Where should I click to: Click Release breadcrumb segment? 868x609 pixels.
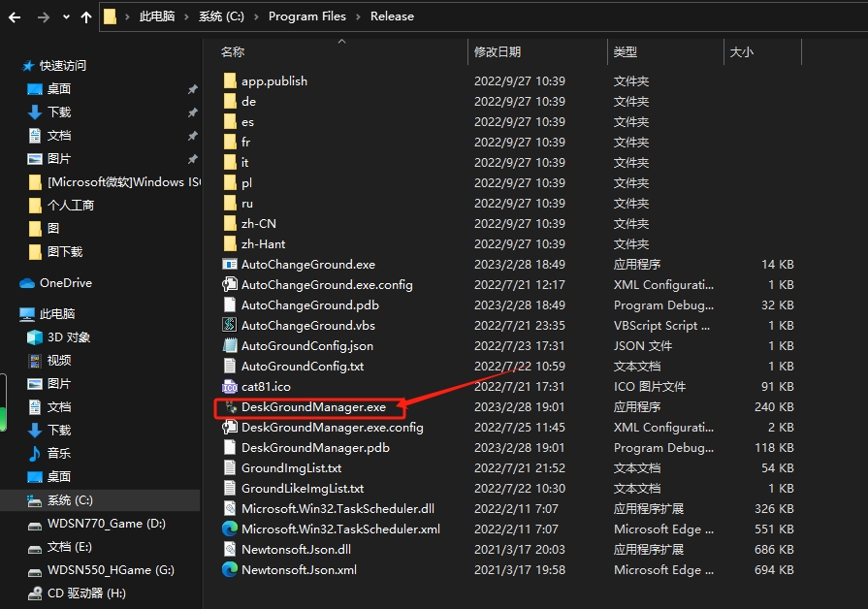[x=392, y=16]
